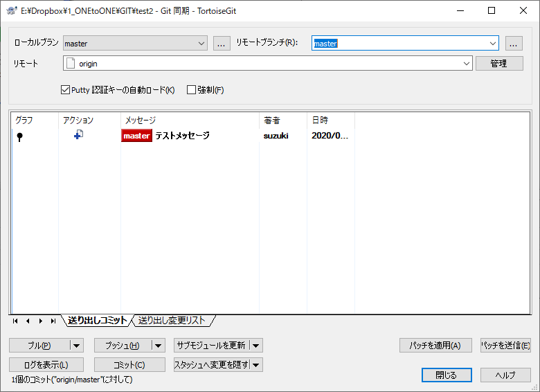Screen dimensions: 540x392
Task: Click the 著者 column header
Action: pyautogui.click(x=282, y=121)
